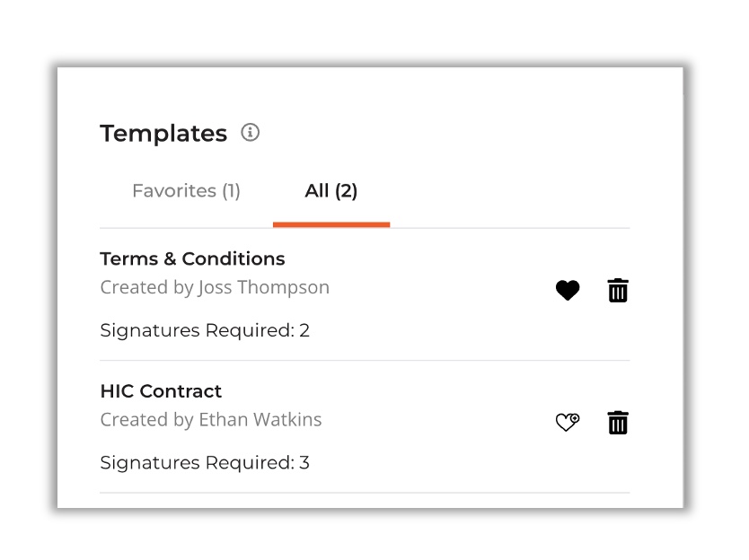
Task: Click the circled i after the Templates heading
Action: tap(249, 132)
